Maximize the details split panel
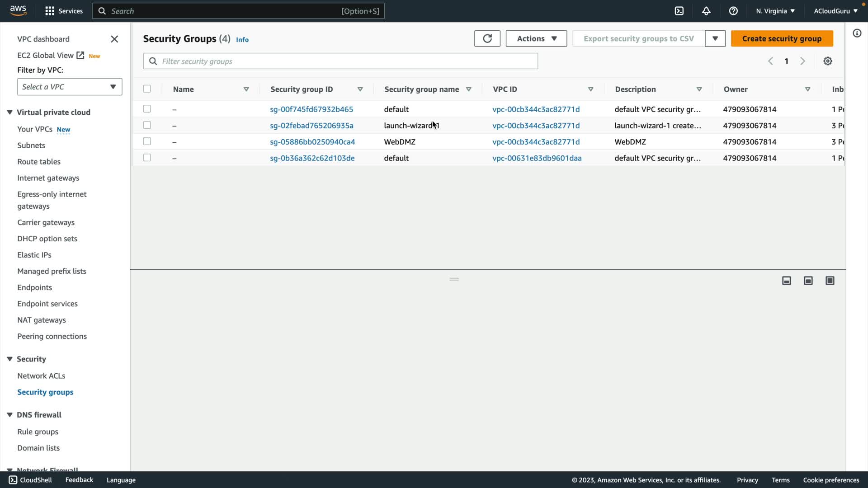The image size is (868, 488). point(830,281)
